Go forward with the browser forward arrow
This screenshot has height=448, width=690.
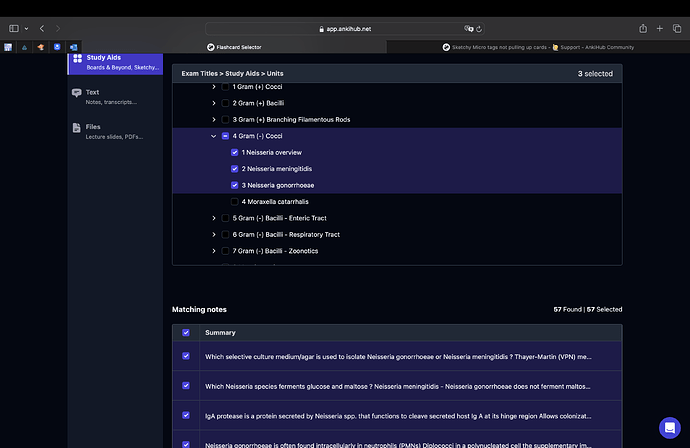pyautogui.click(x=58, y=29)
